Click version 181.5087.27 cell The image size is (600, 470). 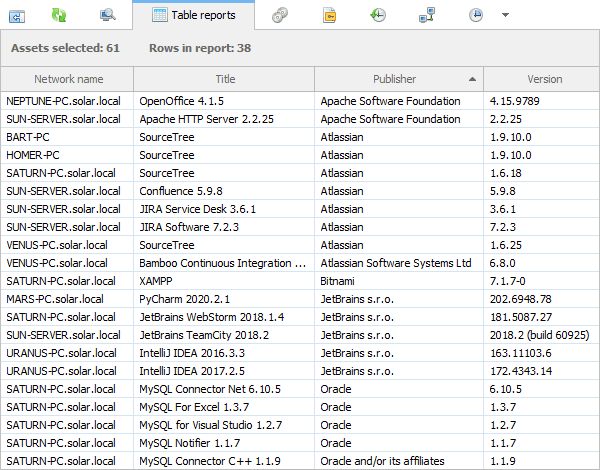(541, 317)
